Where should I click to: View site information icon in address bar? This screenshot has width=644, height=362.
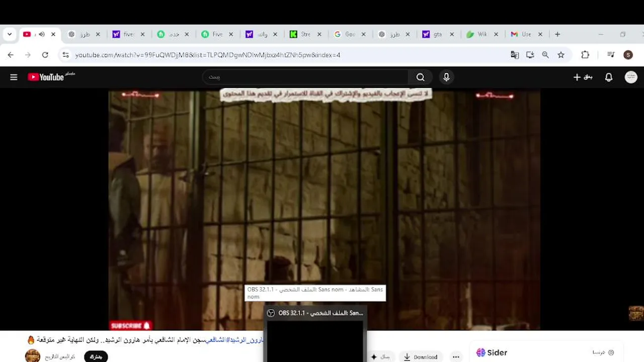click(x=65, y=55)
